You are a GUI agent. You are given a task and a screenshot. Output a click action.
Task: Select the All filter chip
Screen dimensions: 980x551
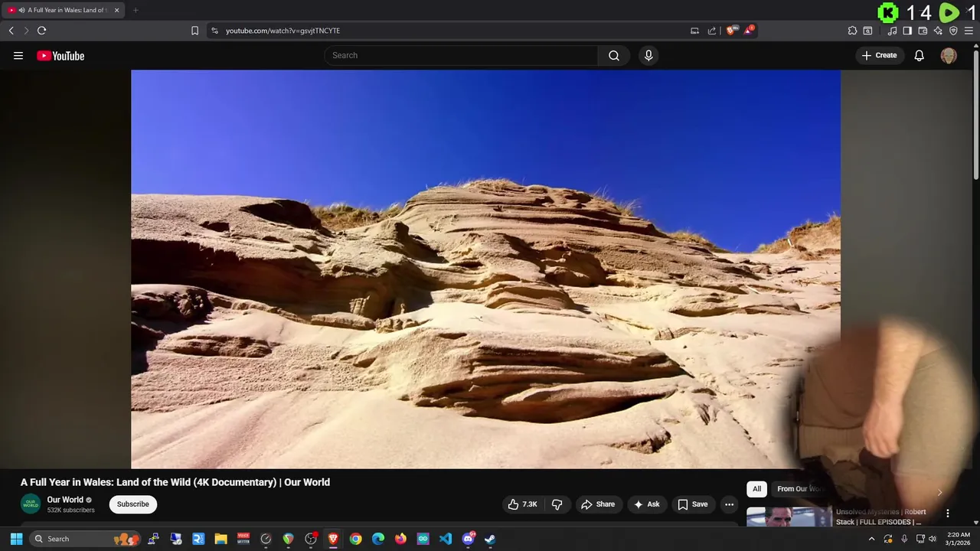pos(756,489)
